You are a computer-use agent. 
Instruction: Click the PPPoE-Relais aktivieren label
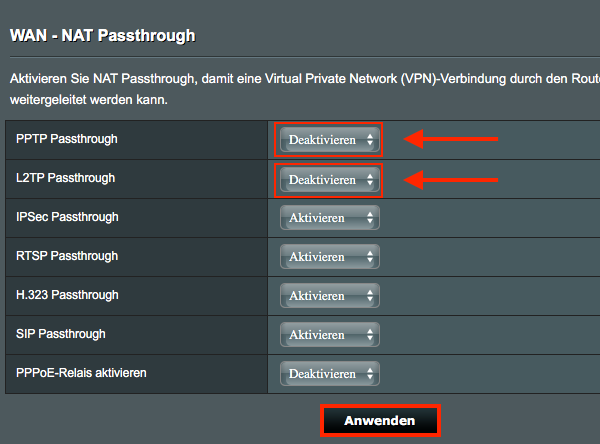tap(81, 373)
